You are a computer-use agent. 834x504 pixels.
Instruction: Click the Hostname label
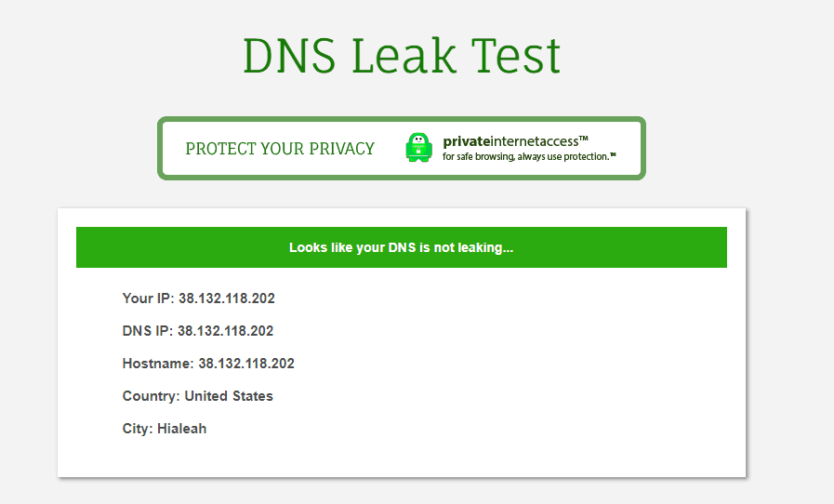pyautogui.click(x=158, y=364)
